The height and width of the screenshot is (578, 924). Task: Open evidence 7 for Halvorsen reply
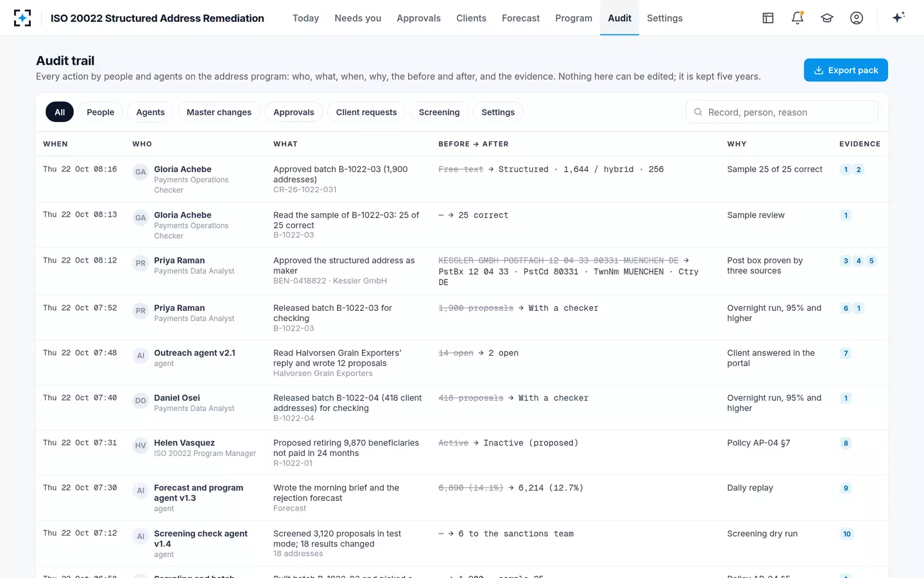[846, 353]
